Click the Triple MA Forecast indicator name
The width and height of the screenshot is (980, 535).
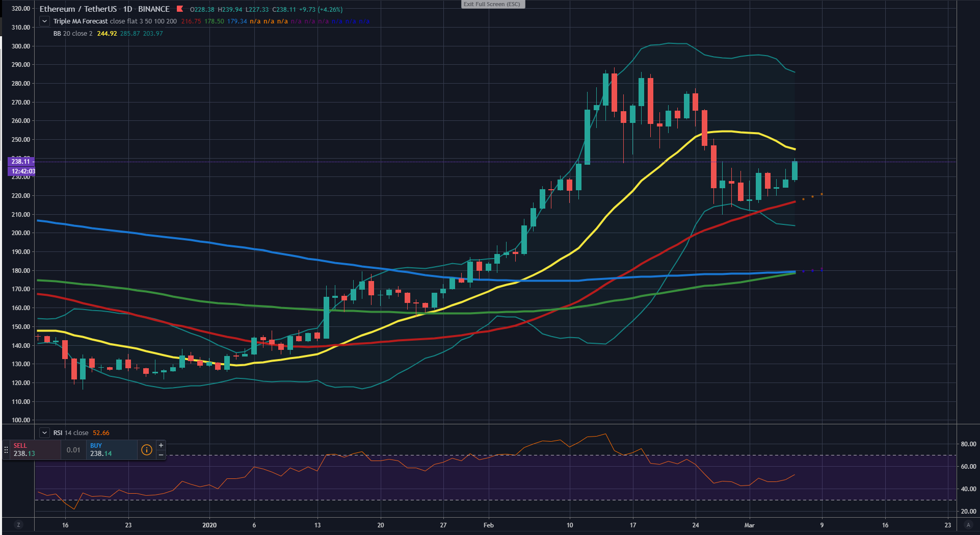[x=81, y=21]
